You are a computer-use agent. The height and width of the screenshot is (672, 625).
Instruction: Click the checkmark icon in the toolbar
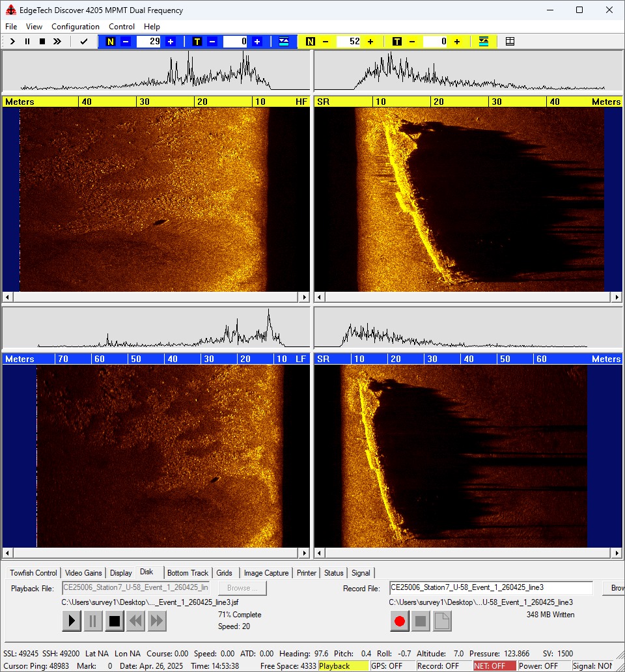pos(83,42)
